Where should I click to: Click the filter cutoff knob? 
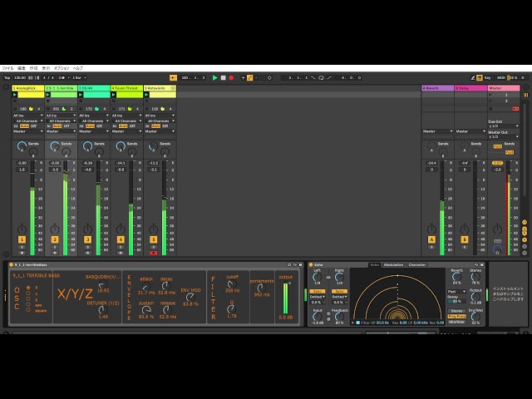(x=232, y=283)
